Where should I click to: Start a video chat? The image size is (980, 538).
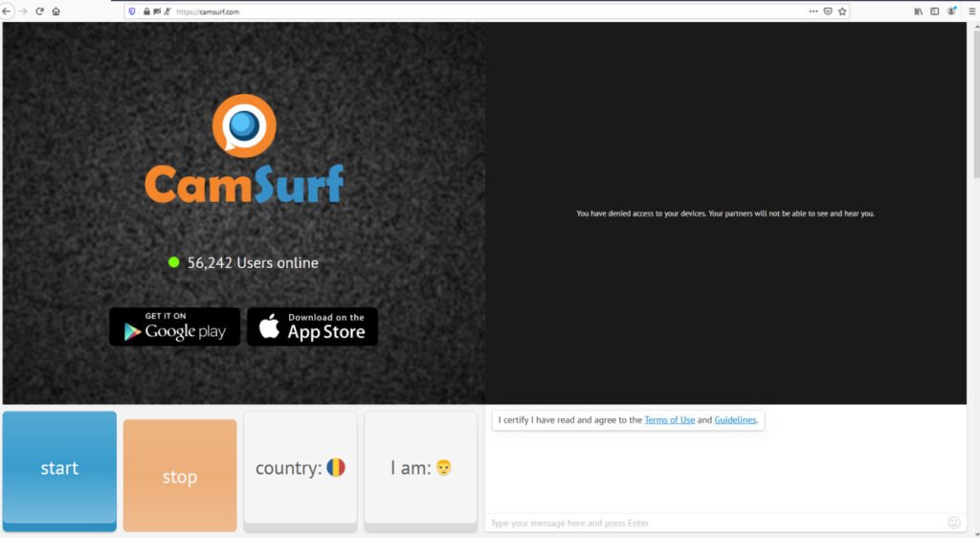pos(59,471)
